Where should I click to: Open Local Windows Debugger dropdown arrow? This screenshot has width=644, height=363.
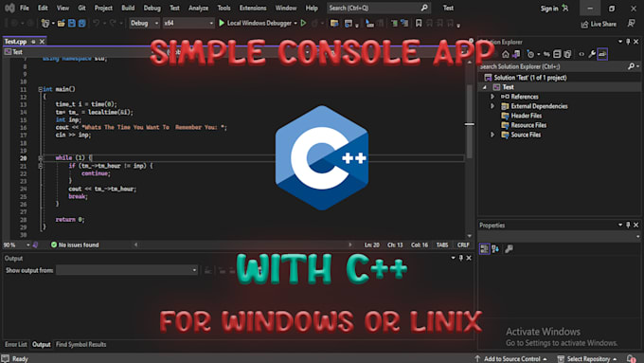[x=295, y=24]
